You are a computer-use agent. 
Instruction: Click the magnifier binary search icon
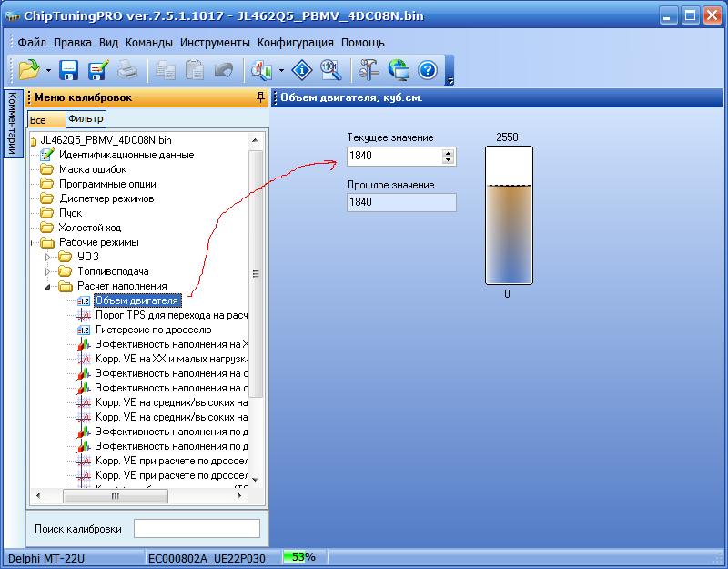pos(331,70)
